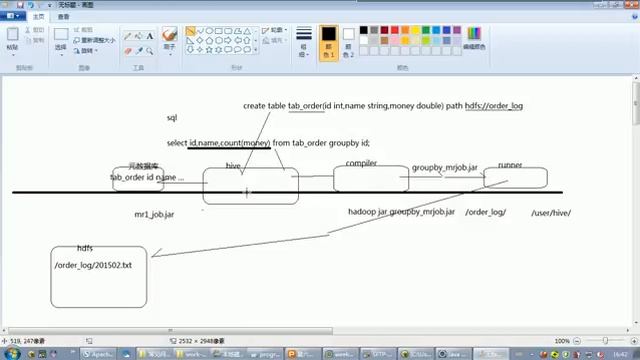Choose Color 2 background box
The image size is (640, 360).
pos(348,43)
